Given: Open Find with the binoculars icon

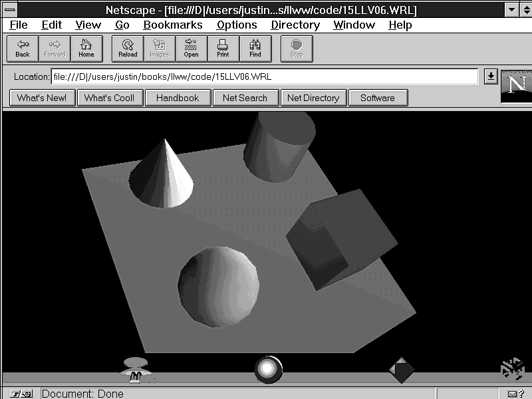Looking at the screenshot, I should click(255, 49).
